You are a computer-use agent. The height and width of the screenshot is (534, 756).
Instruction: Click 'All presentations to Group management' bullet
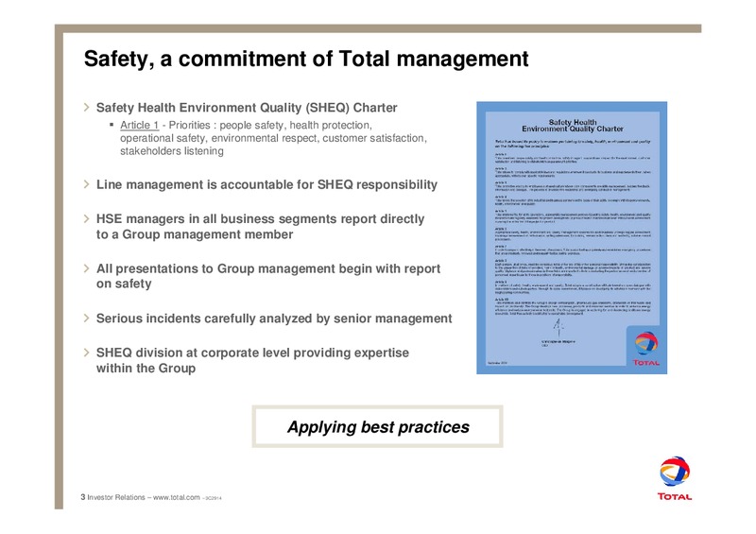268,276
